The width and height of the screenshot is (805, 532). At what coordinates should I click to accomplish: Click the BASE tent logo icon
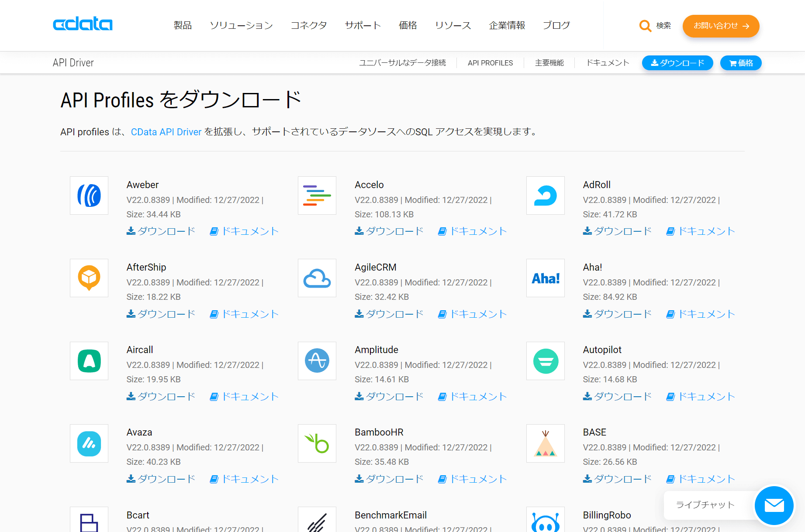(546, 443)
